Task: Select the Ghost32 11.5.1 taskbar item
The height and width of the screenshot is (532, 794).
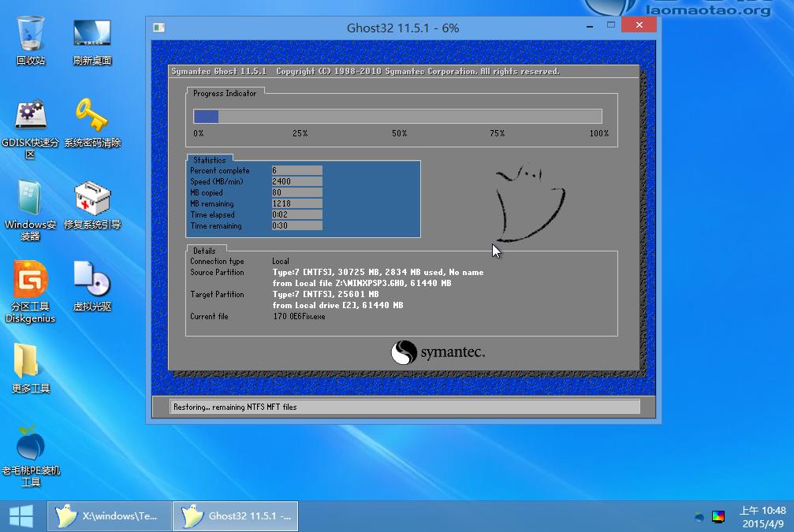Action: pyautogui.click(x=235, y=516)
